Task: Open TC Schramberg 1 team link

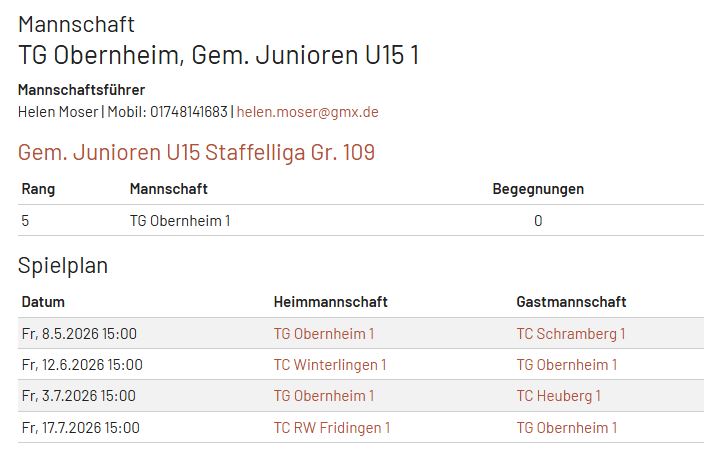Action: [x=570, y=334]
